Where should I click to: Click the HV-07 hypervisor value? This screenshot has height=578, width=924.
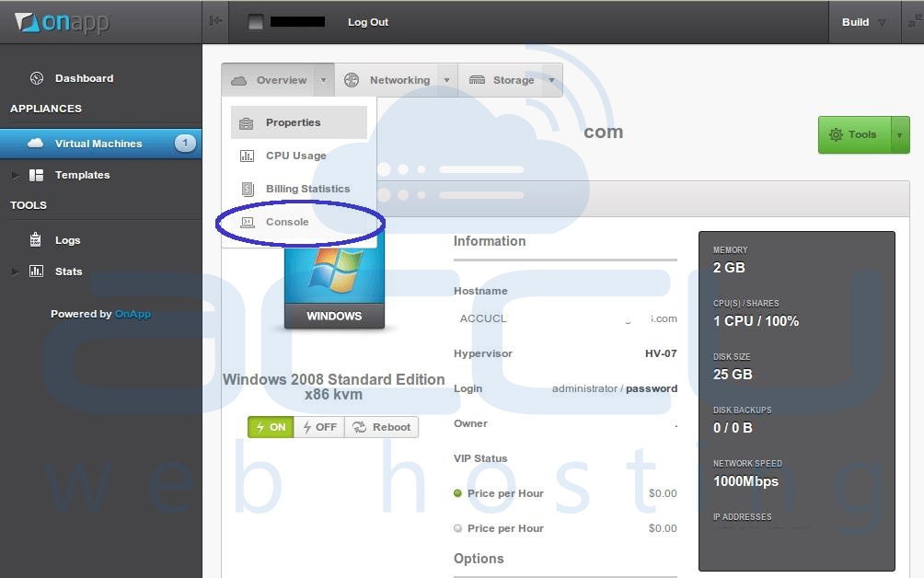point(661,353)
